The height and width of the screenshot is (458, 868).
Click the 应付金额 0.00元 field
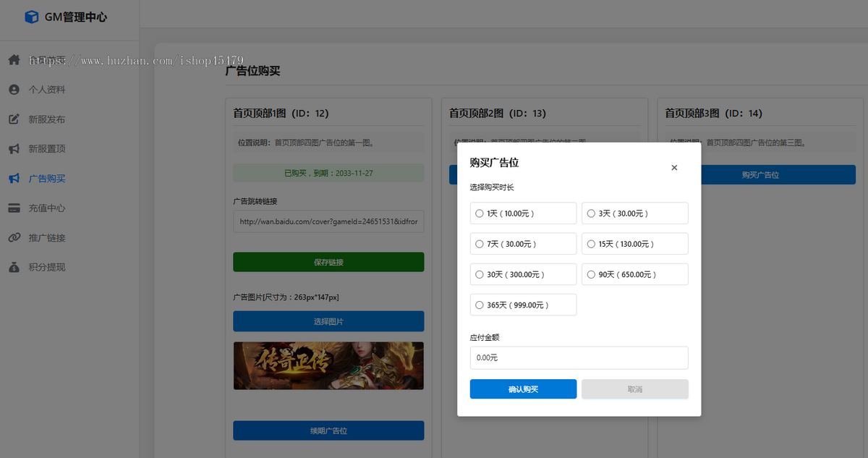[579, 357]
